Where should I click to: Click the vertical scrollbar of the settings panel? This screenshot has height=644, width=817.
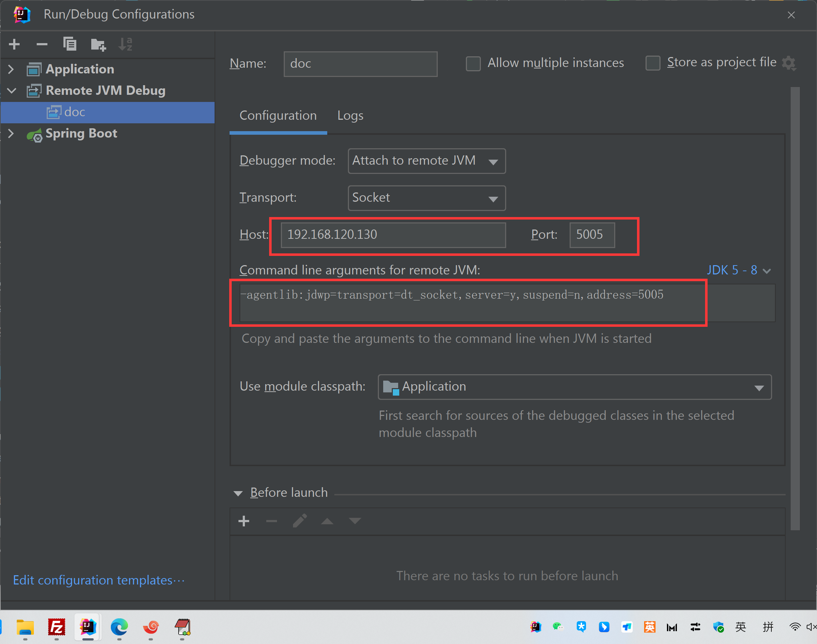coord(795,308)
